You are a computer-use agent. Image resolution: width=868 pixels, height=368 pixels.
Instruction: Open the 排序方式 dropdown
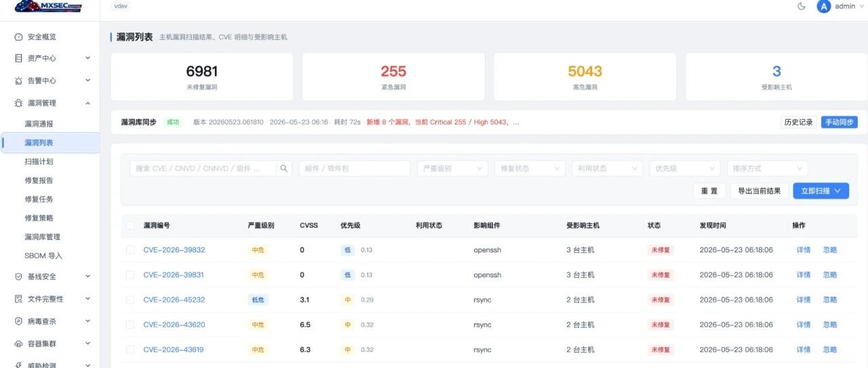coord(767,168)
